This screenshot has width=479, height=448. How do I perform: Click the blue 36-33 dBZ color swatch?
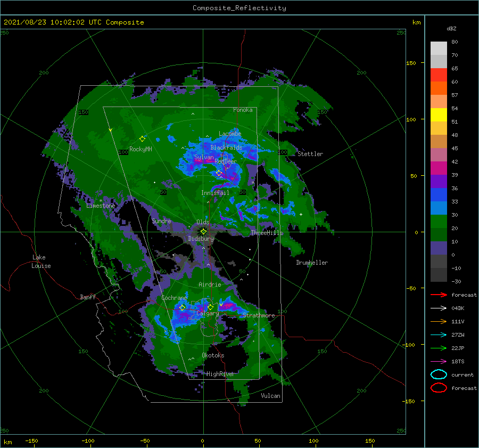[x=439, y=195]
